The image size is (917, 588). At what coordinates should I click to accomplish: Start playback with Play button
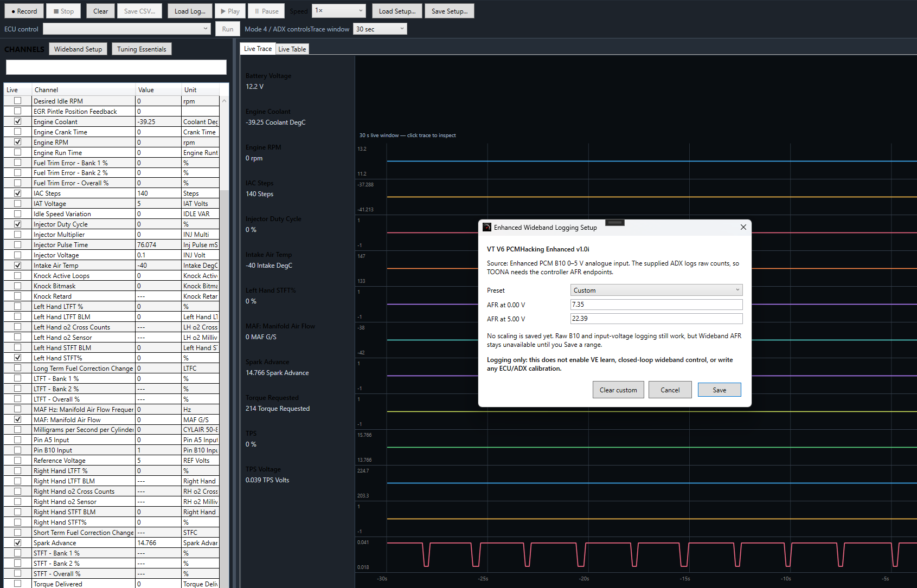230,11
